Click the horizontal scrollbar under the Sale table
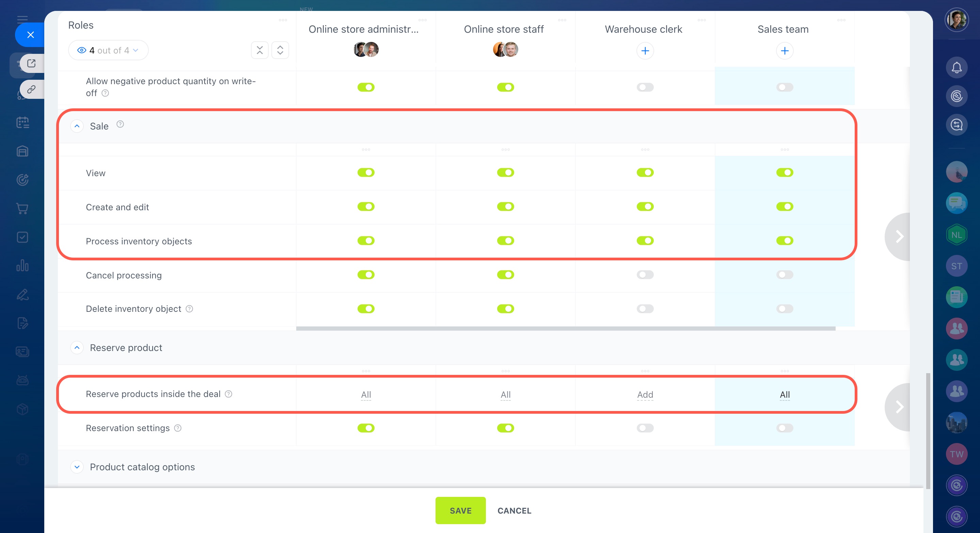The height and width of the screenshot is (533, 980). click(565, 329)
